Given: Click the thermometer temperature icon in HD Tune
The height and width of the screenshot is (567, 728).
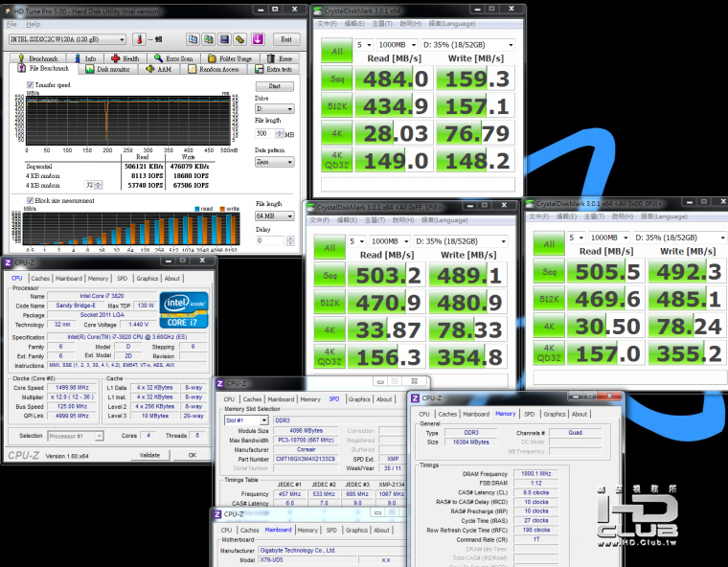Looking at the screenshot, I should click(x=139, y=39).
